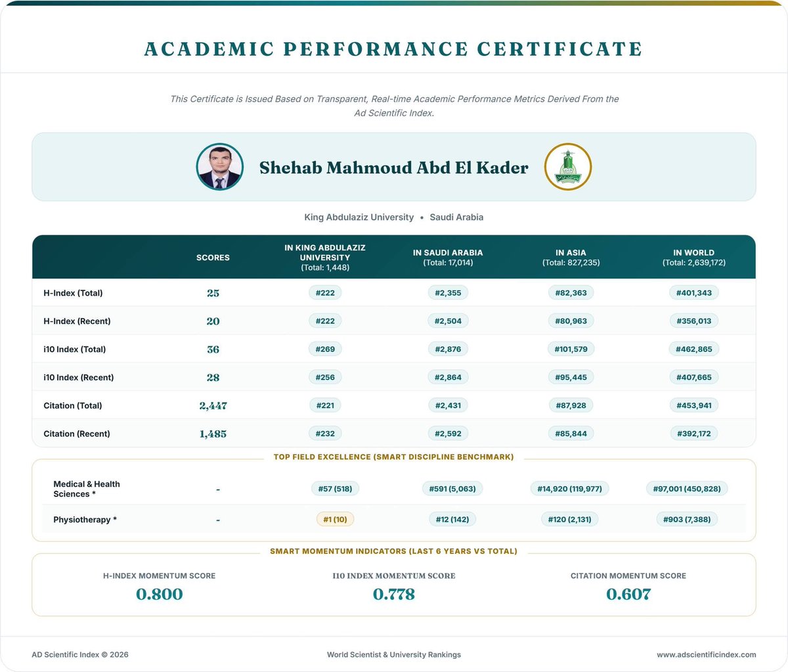Image resolution: width=788 pixels, height=672 pixels.
Task: Click the #269 university rank badge
Action: click(325, 349)
